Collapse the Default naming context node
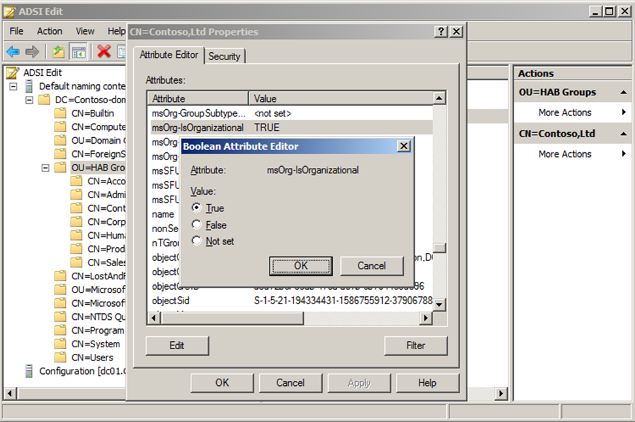The height and width of the screenshot is (422, 635). [13, 86]
